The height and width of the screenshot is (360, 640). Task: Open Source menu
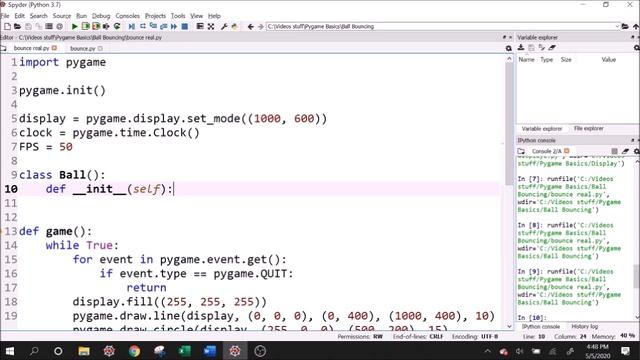point(62,16)
